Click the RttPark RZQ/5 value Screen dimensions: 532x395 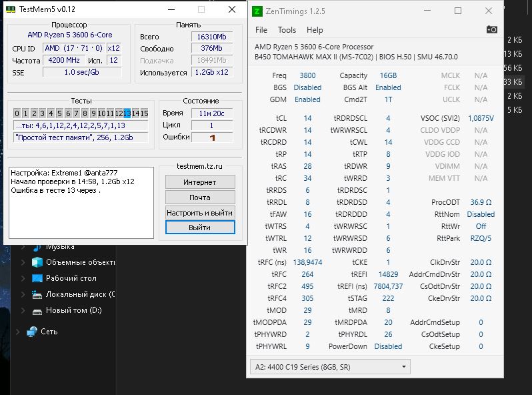481,238
